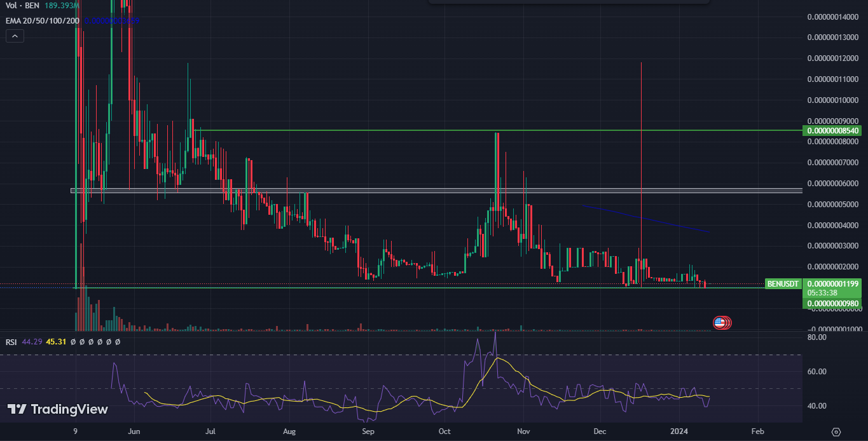Click the RSI moving average value 45.31
The height and width of the screenshot is (441, 868).
point(55,342)
